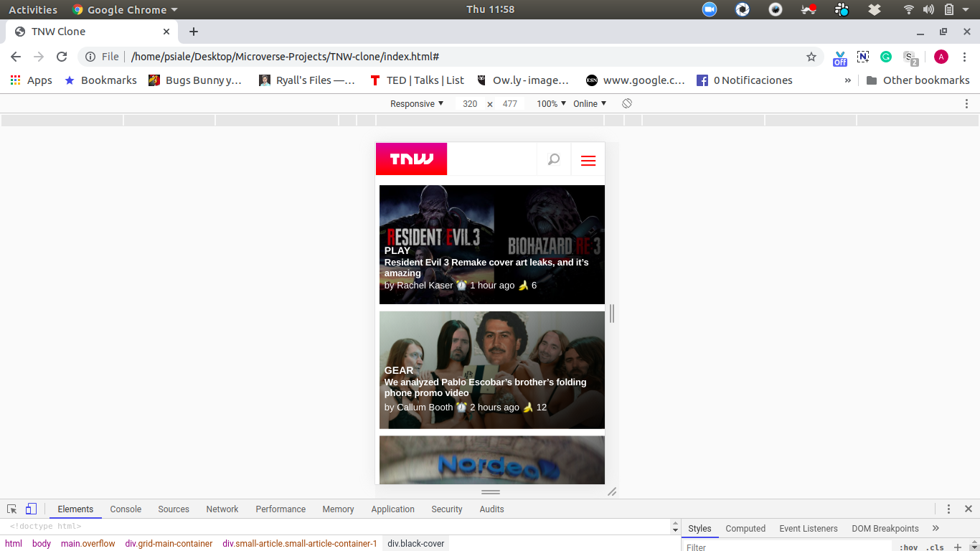Viewport: 980px width, 551px height.
Task: Toggle :hov element state button
Action: point(908,547)
